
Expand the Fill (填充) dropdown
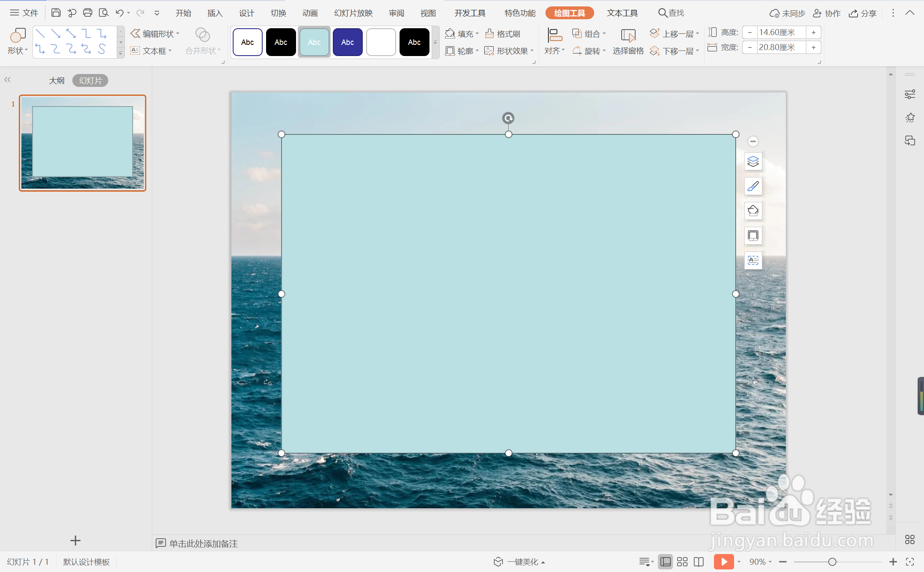click(x=477, y=33)
